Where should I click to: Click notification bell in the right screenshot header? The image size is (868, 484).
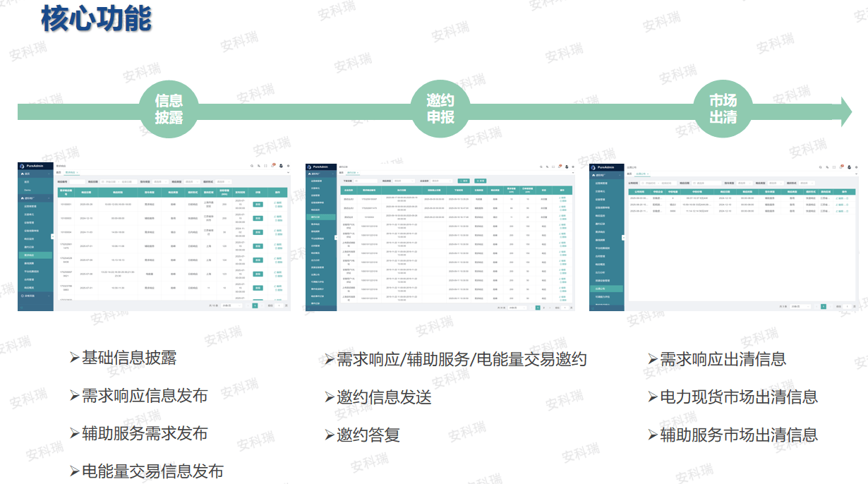tap(841, 167)
